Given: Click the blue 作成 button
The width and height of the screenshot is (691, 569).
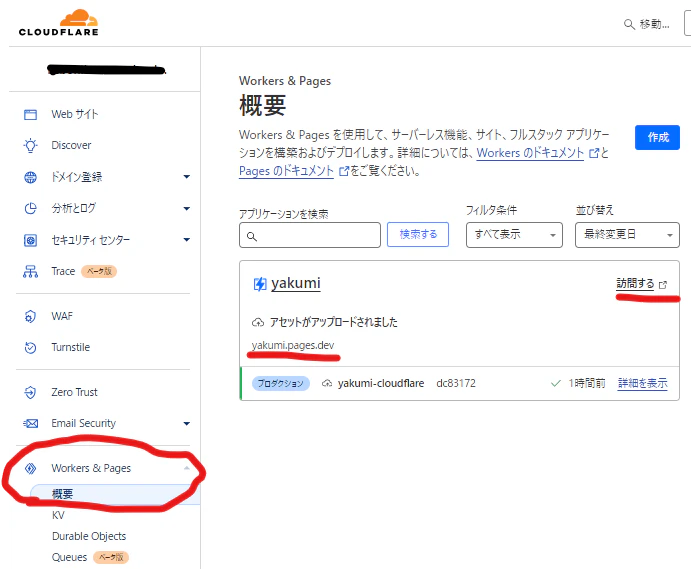Looking at the screenshot, I should pyautogui.click(x=657, y=138).
